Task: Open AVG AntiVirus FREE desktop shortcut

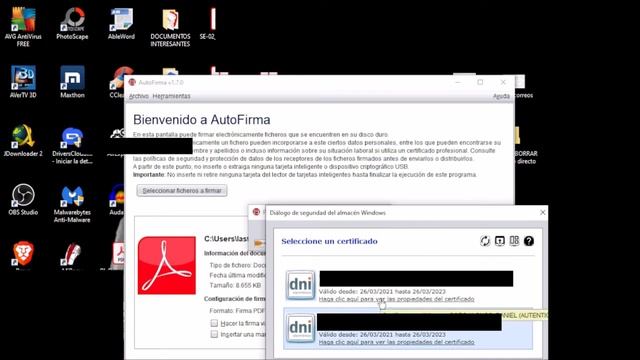Action: tap(23, 27)
